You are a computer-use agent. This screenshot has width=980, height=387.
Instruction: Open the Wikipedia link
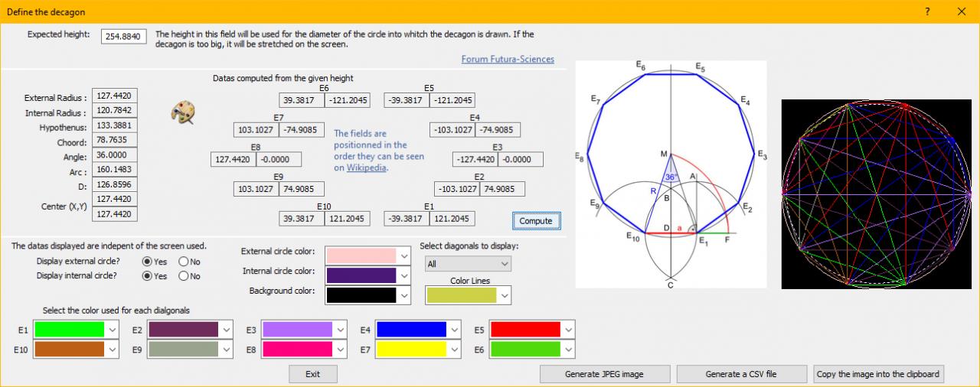click(x=367, y=168)
